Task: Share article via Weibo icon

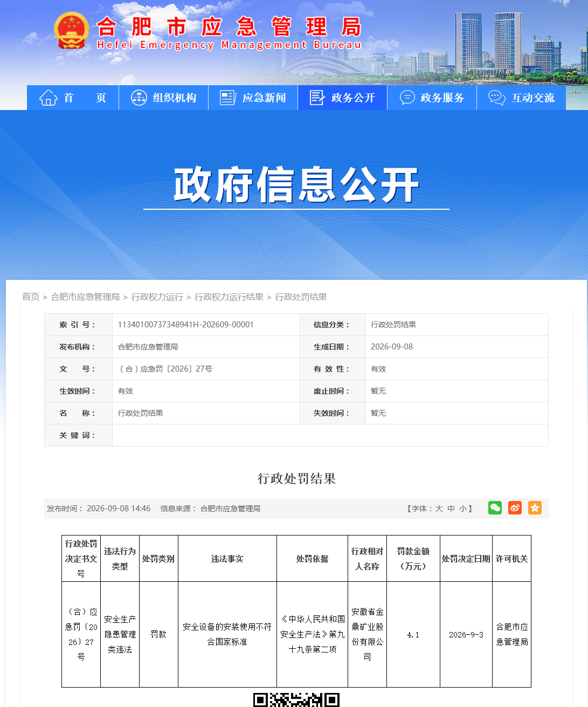Action: [515, 508]
